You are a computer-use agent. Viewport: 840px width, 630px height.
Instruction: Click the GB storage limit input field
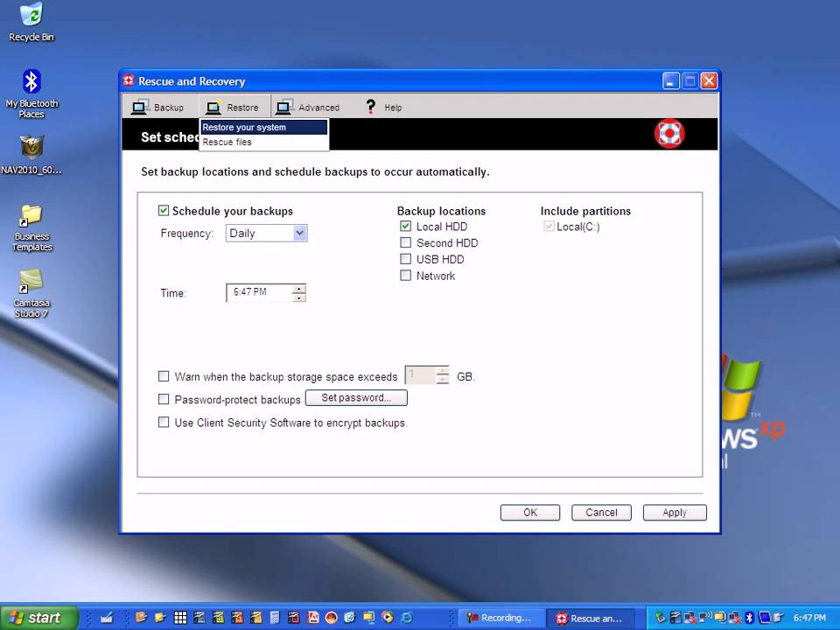point(421,375)
